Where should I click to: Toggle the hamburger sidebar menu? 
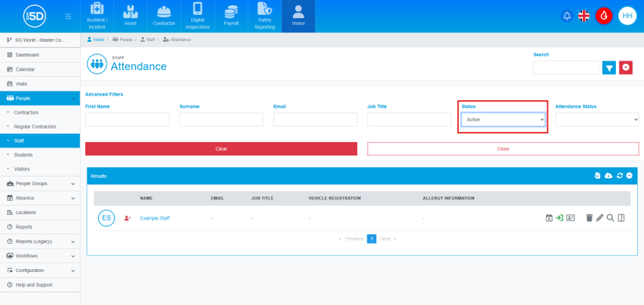pyautogui.click(x=68, y=16)
